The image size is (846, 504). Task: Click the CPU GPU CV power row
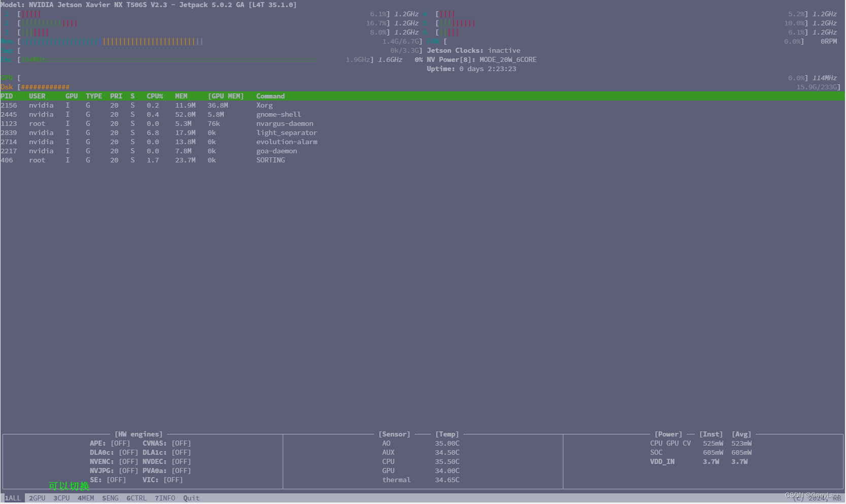coord(701,443)
